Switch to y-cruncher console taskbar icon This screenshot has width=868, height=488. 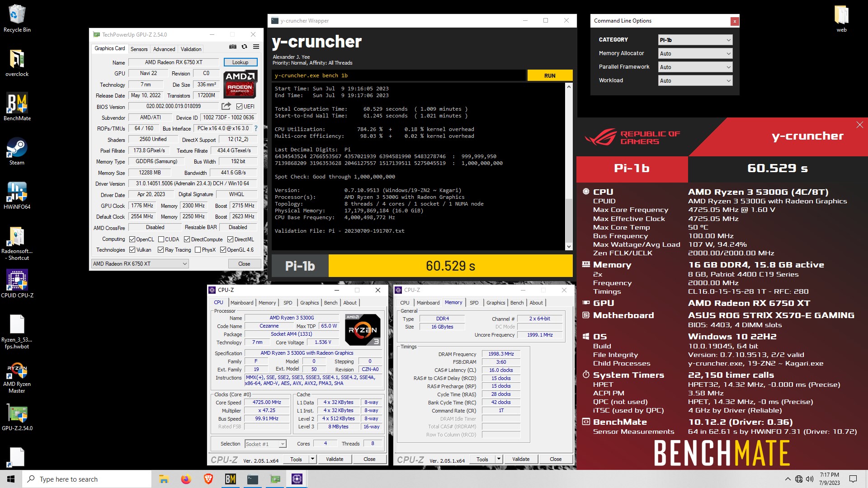coord(252,479)
